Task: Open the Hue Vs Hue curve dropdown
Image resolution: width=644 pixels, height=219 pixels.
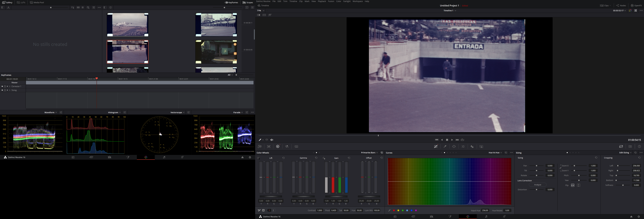Action: pyautogui.click(x=495, y=153)
